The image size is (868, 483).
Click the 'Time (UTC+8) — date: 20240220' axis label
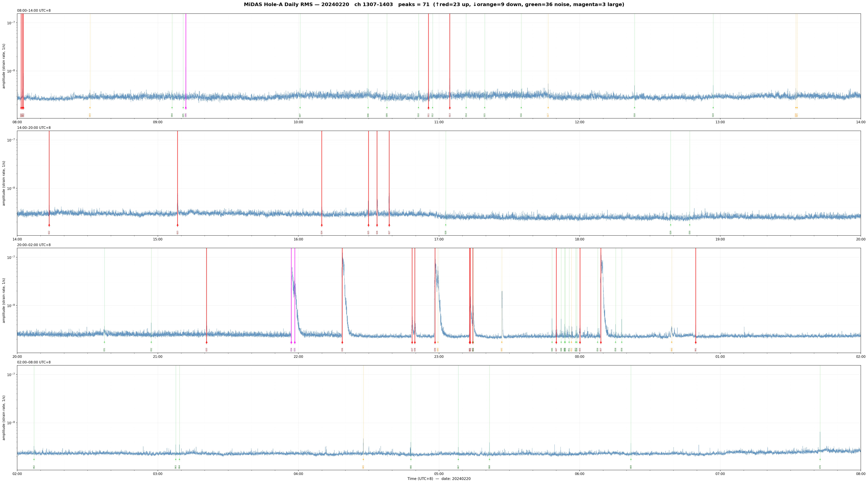coord(439,479)
